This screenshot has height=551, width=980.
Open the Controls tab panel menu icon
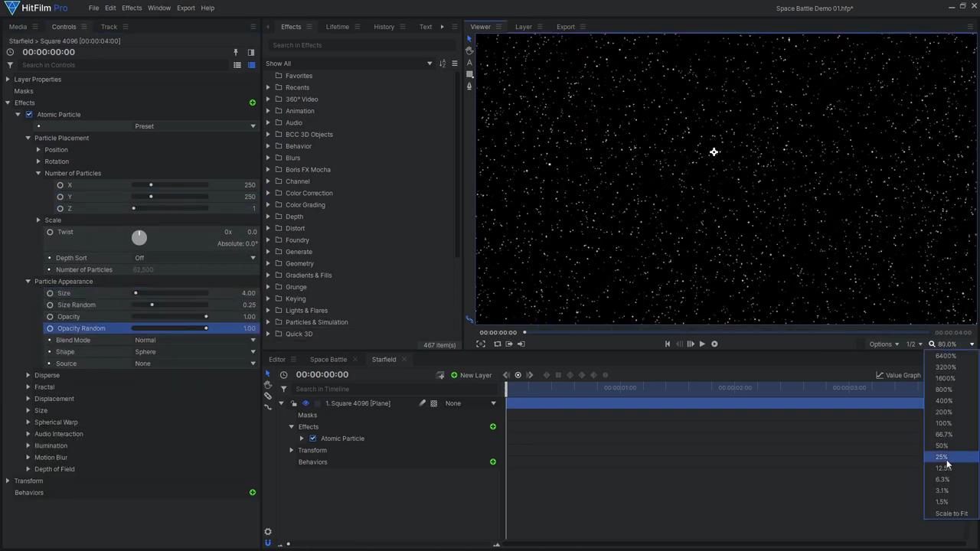point(84,27)
